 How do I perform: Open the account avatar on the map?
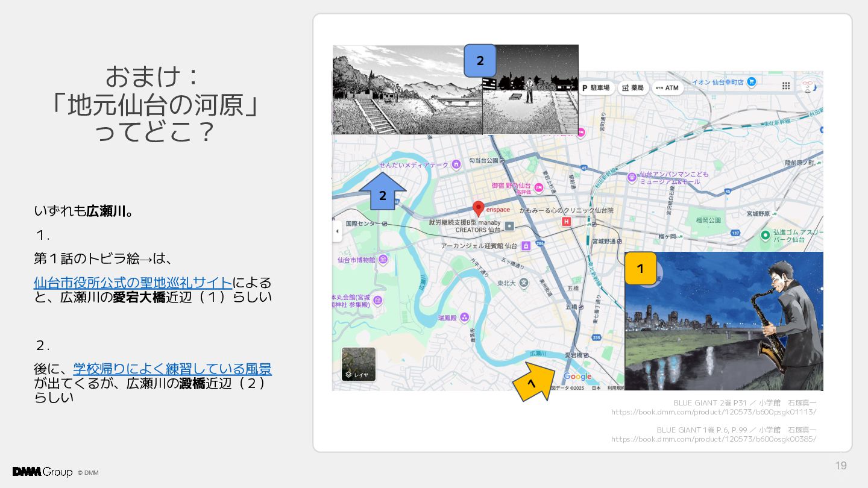808,86
